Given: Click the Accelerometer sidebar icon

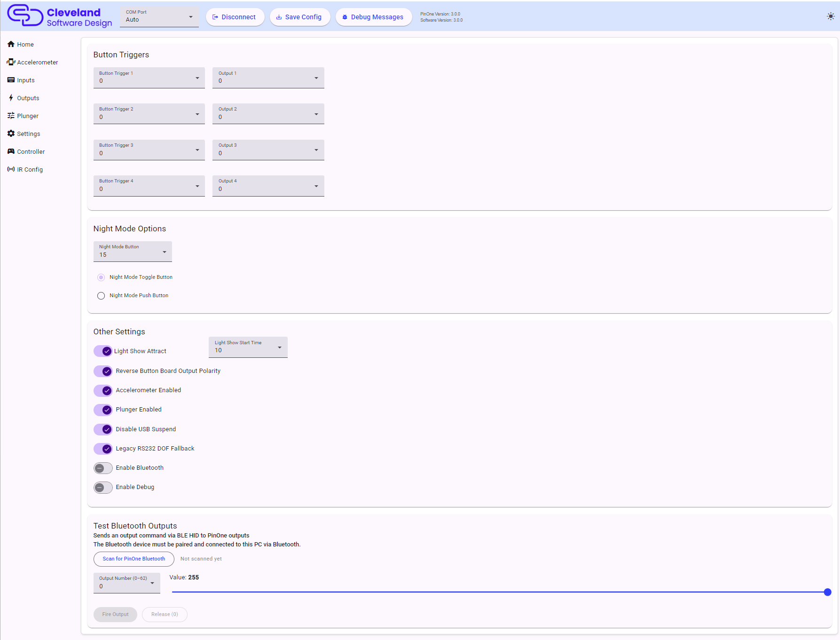Looking at the screenshot, I should pyautogui.click(x=11, y=62).
